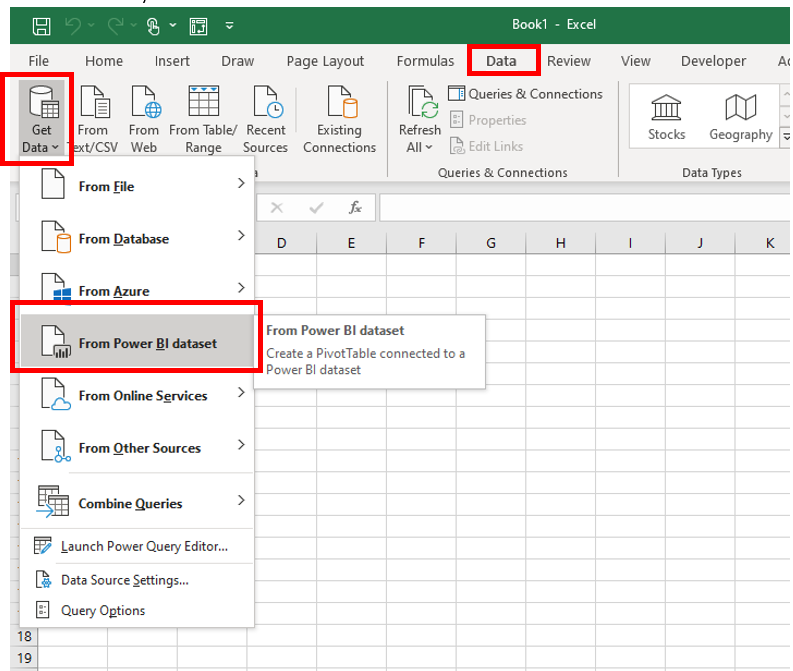Switch to the Formulas ribbon tab
793x671 pixels.
point(425,61)
